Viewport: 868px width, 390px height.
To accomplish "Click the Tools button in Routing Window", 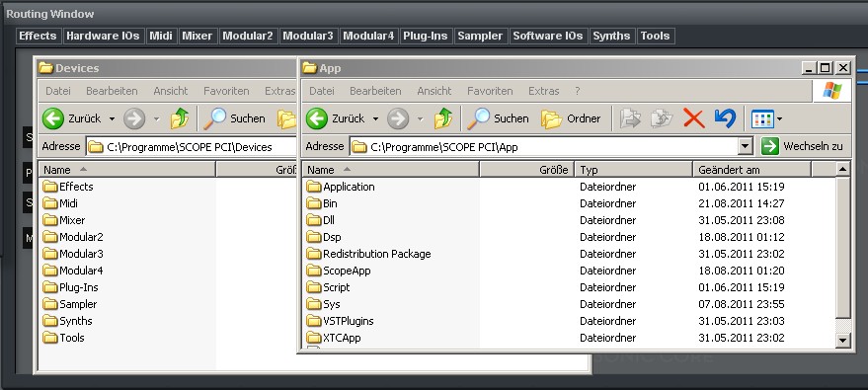I will (x=656, y=36).
